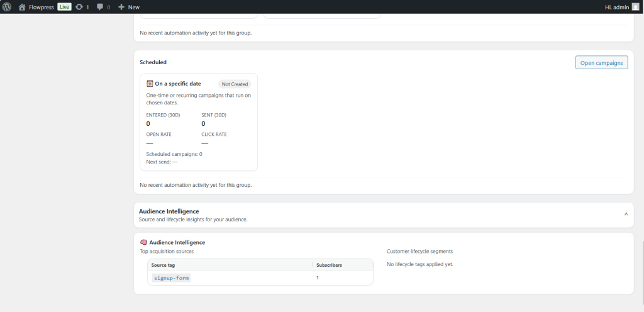Image resolution: width=644 pixels, height=312 pixels.
Task: Select the On a specific date title
Action: click(178, 84)
